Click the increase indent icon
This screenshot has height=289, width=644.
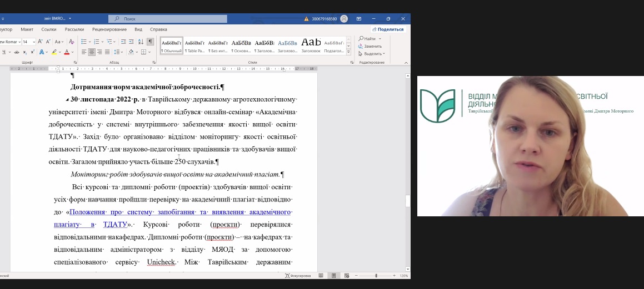131,42
